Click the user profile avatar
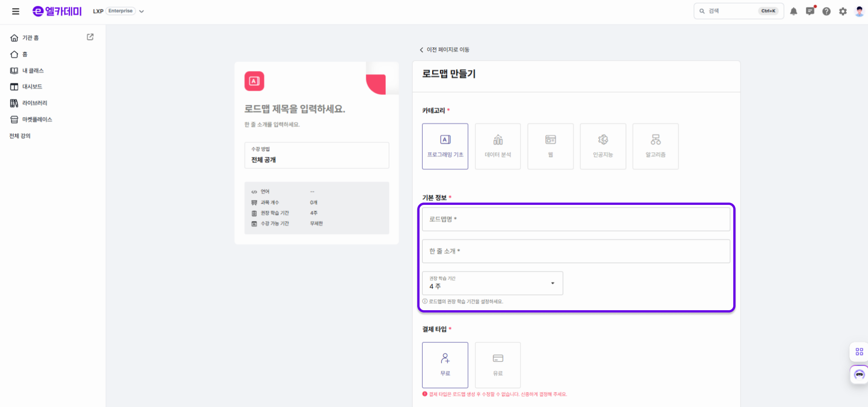Image resolution: width=868 pixels, height=407 pixels. click(859, 11)
